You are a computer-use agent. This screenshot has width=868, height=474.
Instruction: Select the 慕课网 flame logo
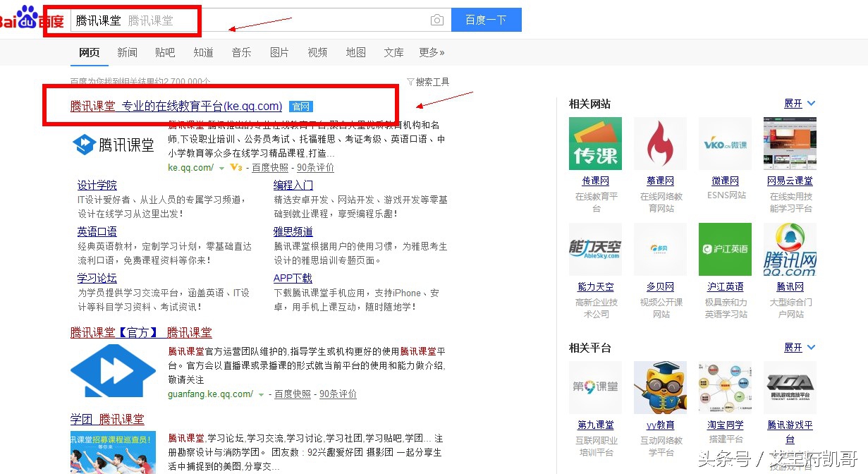(660, 143)
